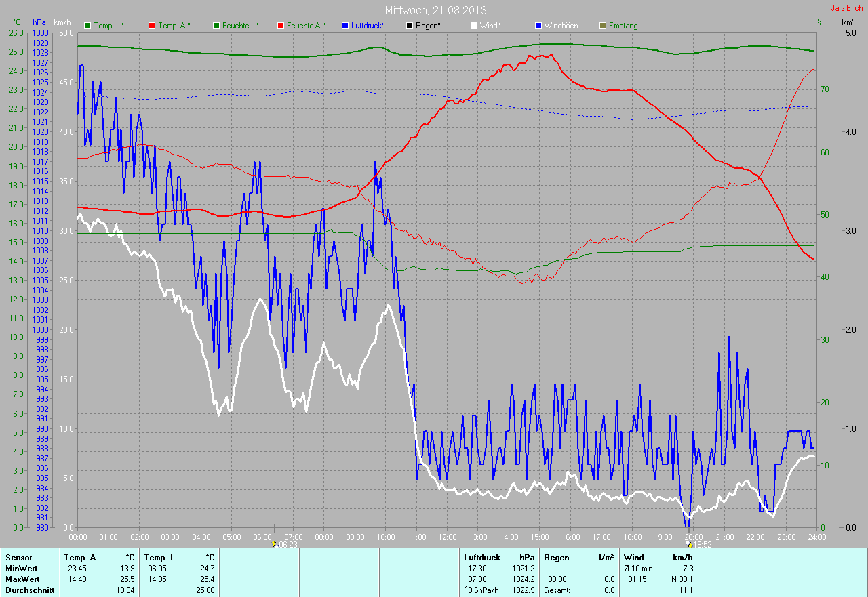Click the green Temp. I.* legend swatch

pos(87,26)
